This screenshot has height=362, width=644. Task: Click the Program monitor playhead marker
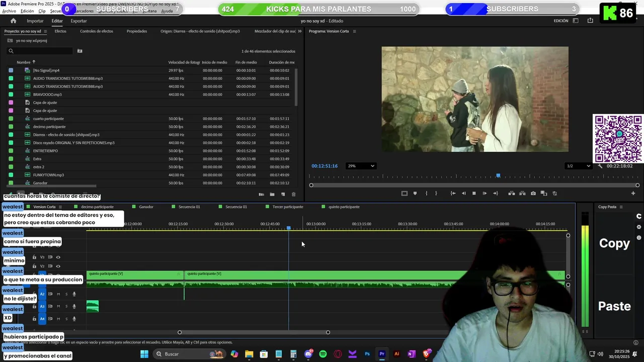(498, 175)
